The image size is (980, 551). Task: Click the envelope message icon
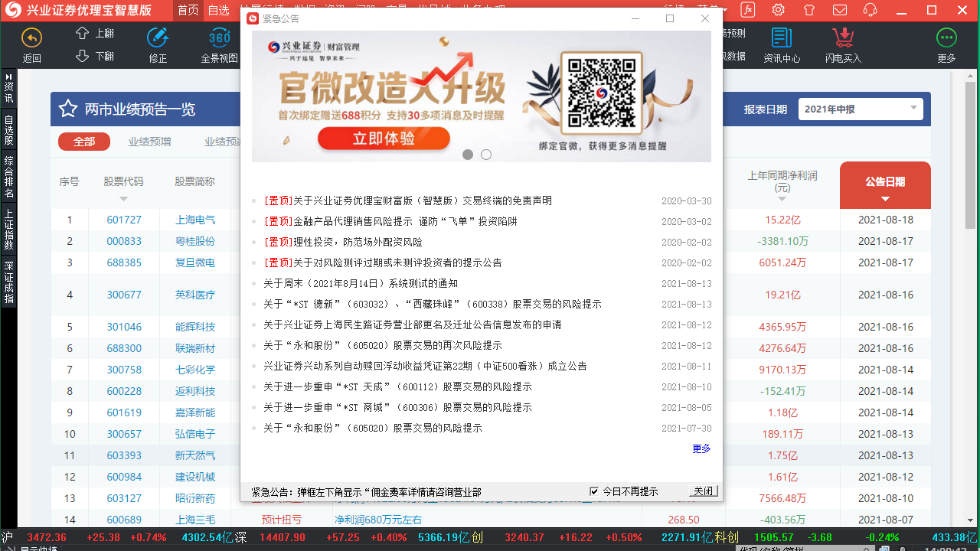tap(839, 10)
